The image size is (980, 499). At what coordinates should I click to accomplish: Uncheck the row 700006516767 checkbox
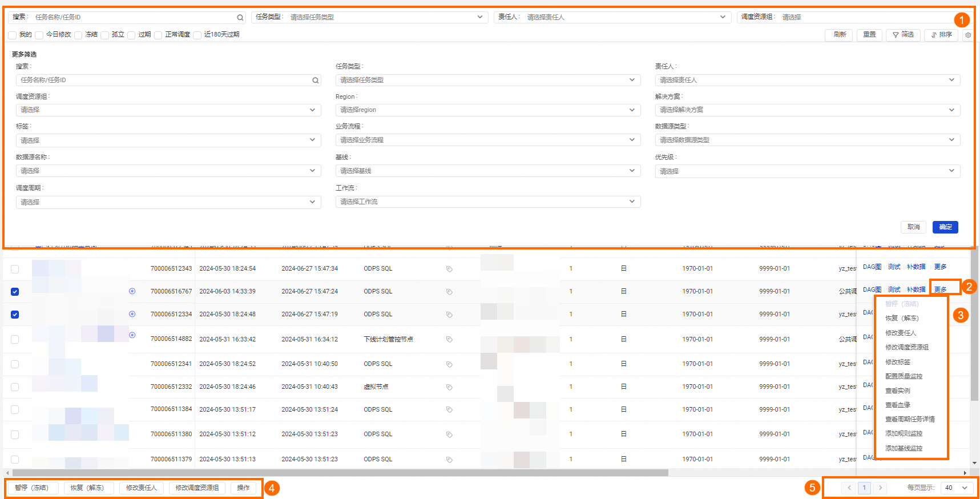15,292
